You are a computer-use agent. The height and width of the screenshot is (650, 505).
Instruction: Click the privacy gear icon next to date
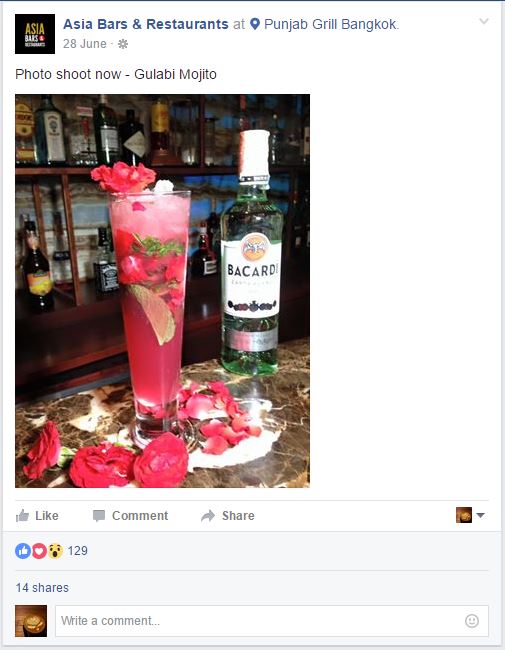(123, 44)
